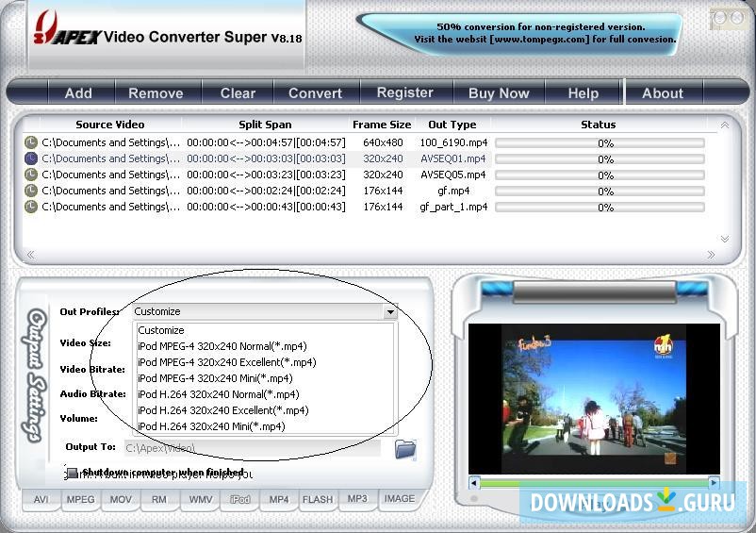Image resolution: width=756 pixels, height=533 pixels.
Task: Switch to the FLASH format tab
Action: coord(318,500)
